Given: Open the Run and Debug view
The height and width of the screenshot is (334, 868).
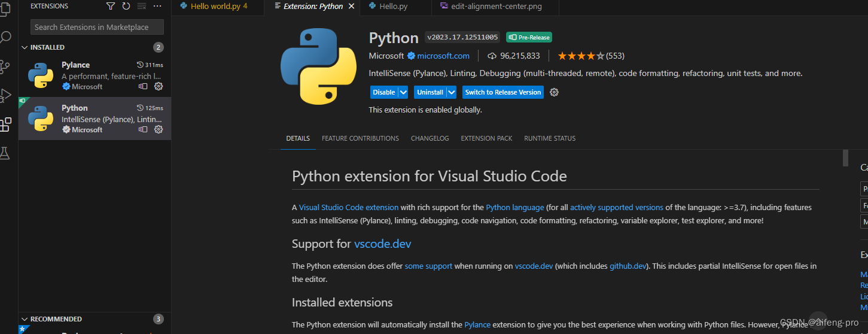Looking at the screenshot, I should point(5,95).
